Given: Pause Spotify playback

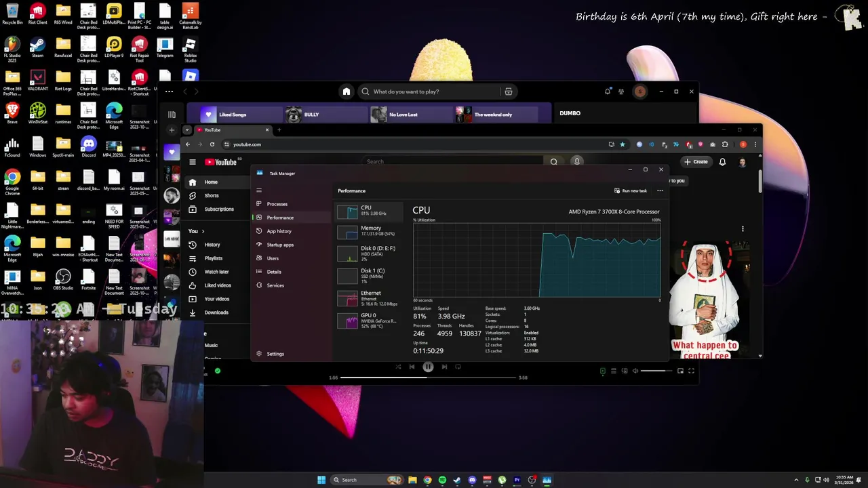Looking at the screenshot, I should [428, 367].
